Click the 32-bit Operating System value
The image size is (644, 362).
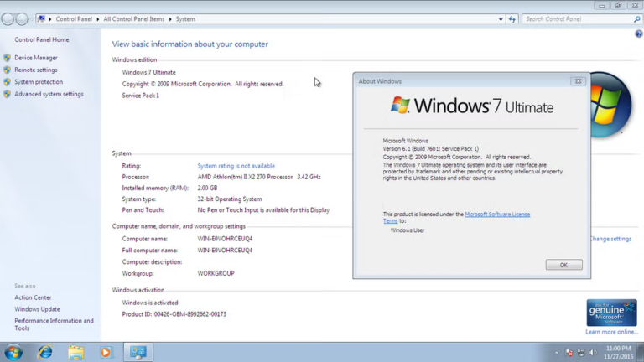[x=230, y=199]
